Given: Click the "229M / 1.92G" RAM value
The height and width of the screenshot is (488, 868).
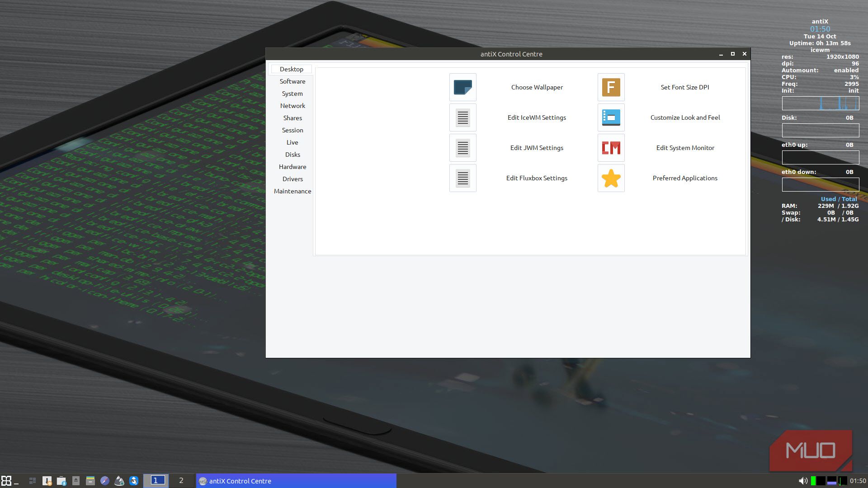Looking at the screenshot, I should tap(838, 206).
